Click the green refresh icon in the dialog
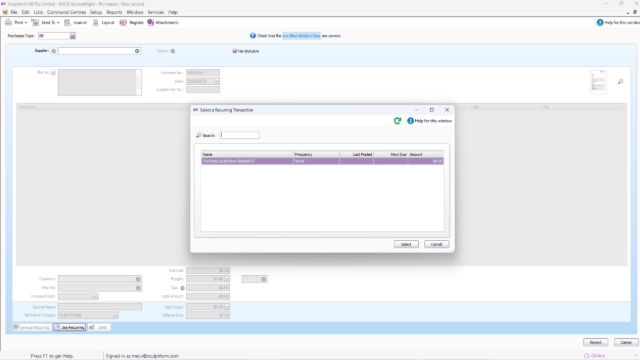 [397, 121]
